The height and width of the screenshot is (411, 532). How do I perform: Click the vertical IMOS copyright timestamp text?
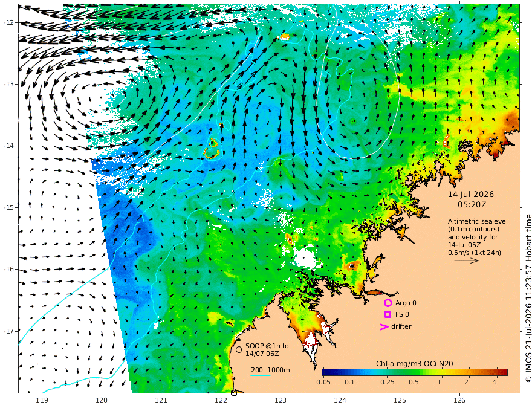click(528, 299)
